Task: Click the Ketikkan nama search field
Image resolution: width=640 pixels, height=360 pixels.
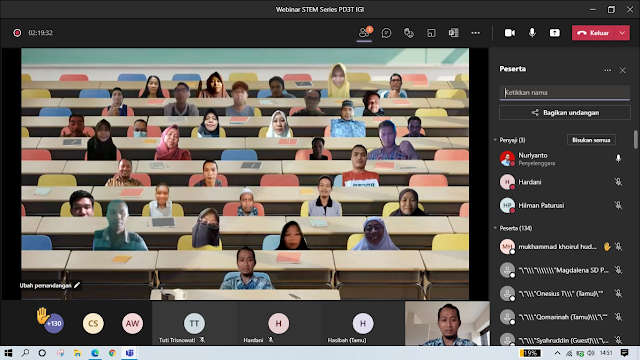Action: pos(564,93)
